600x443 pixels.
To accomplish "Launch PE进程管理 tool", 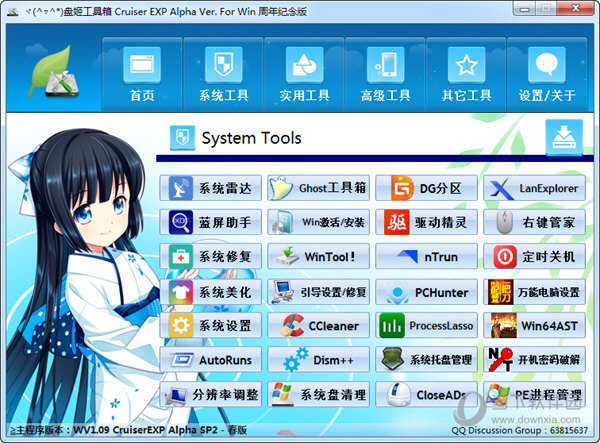I will (x=535, y=394).
